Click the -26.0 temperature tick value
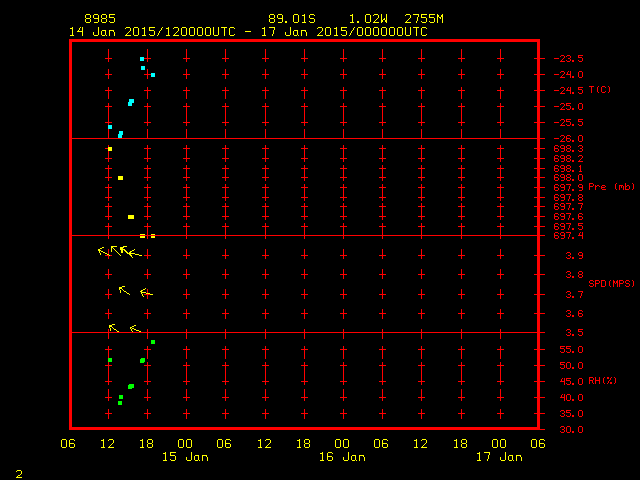This screenshot has height=480, width=640. tap(569, 139)
